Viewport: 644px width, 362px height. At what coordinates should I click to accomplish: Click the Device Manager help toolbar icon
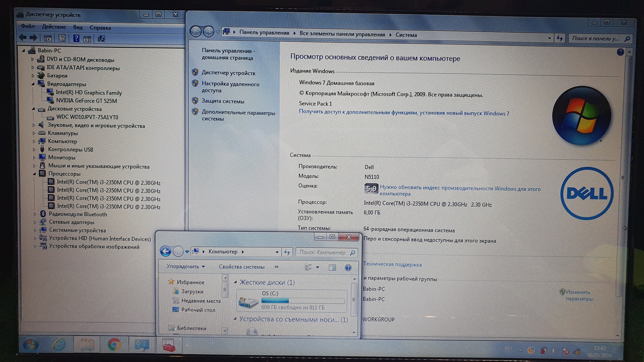point(76,38)
